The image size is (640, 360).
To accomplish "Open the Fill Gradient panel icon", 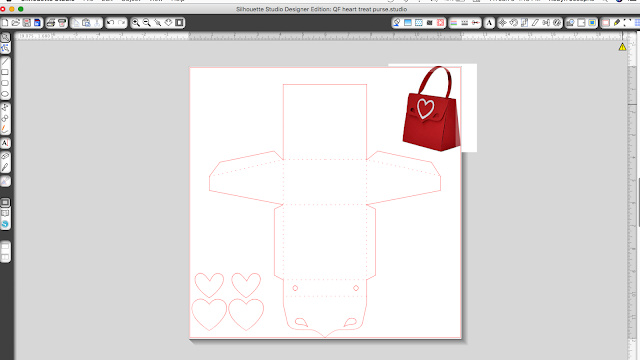I will tap(407, 23).
